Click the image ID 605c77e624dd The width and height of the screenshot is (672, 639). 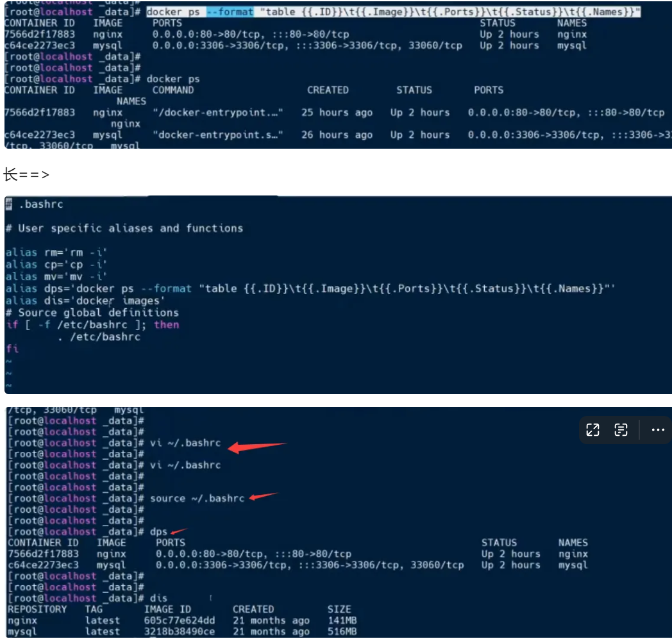pos(180,620)
